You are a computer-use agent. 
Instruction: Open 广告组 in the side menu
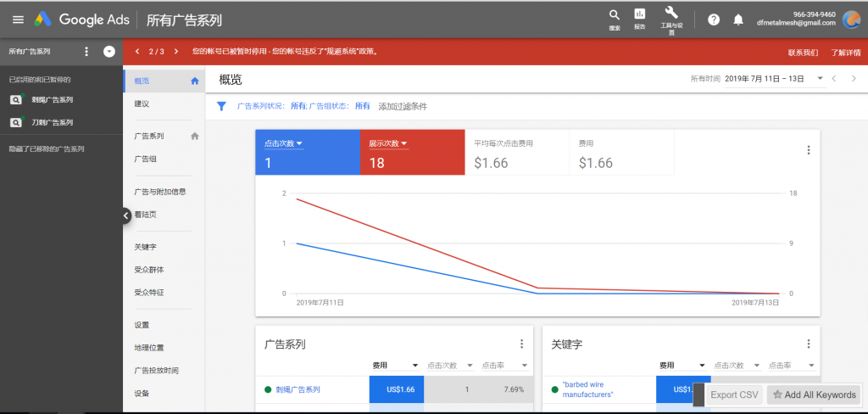click(145, 158)
